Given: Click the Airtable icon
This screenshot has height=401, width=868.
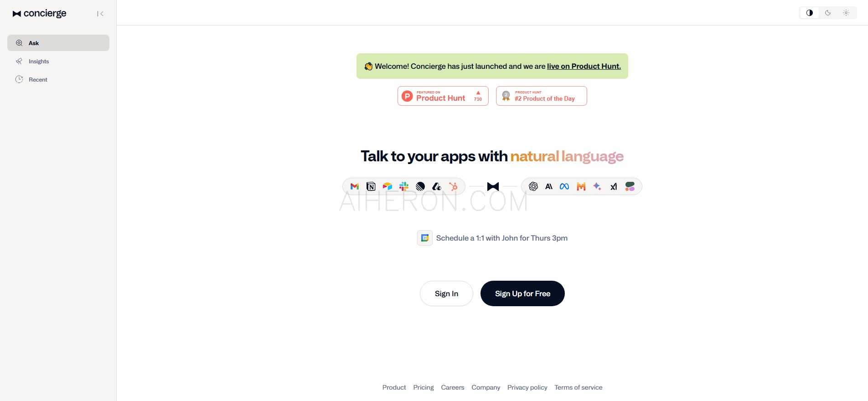Looking at the screenshot, I should pos(387,186).
